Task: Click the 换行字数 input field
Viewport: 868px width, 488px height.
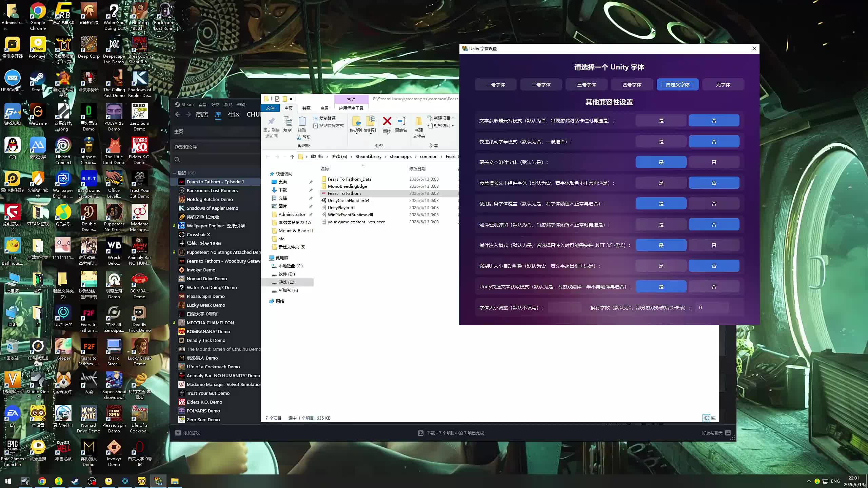Action: pyautogui.click(x=711, y=308)
